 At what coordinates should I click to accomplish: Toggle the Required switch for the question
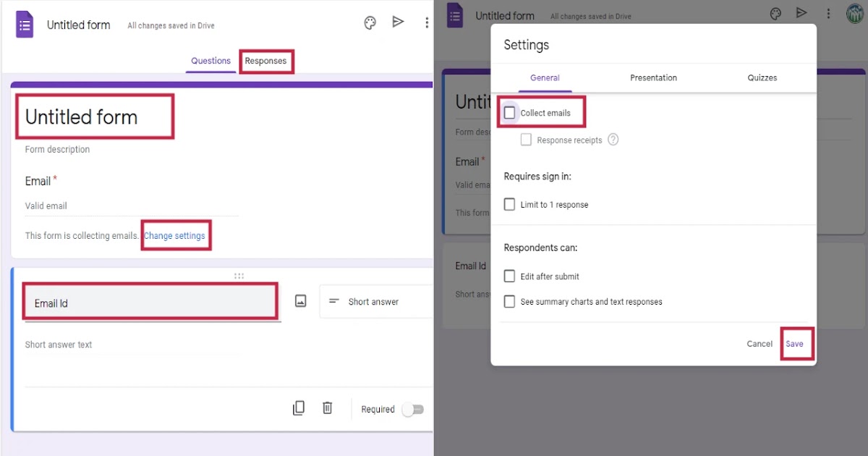pyautogui.click(x=413, y=410)
